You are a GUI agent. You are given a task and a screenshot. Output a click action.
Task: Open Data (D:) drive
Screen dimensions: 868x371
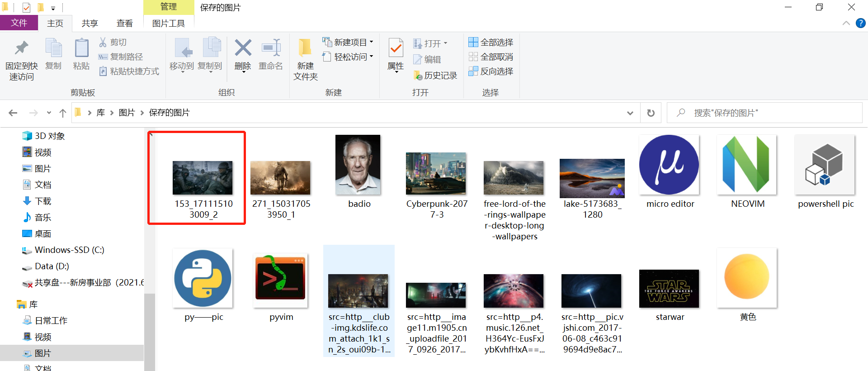[x=46, y=266]
